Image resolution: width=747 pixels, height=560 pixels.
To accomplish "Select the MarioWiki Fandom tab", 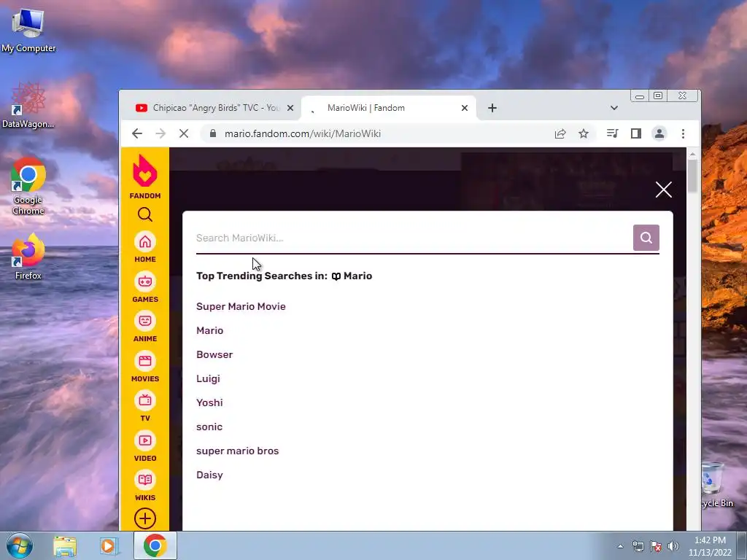I will (x=381, y=108).
